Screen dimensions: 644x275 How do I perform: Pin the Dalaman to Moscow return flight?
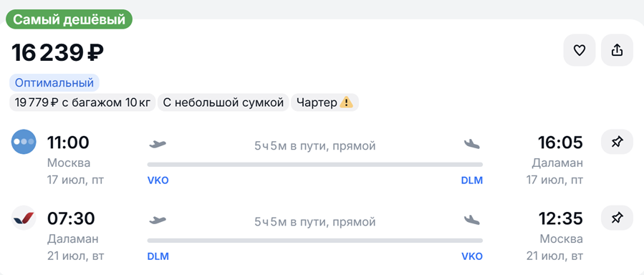pyautogui.click(x=617, y=218)
